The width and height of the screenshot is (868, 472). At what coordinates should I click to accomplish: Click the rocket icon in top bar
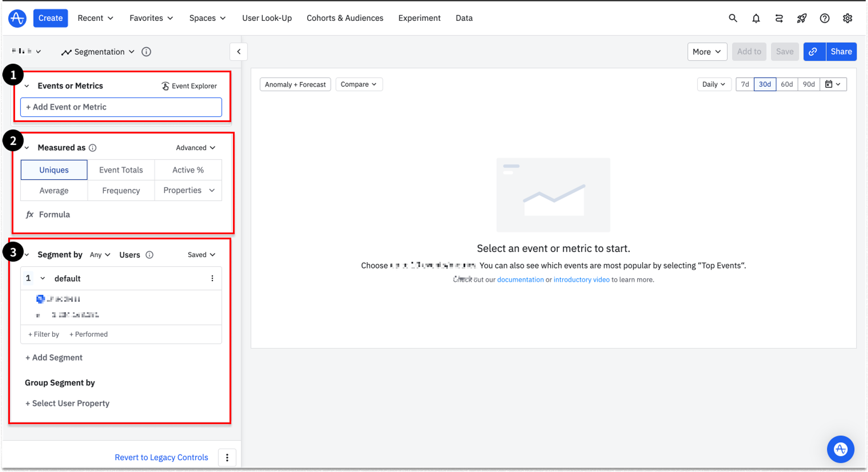(802, 18)
